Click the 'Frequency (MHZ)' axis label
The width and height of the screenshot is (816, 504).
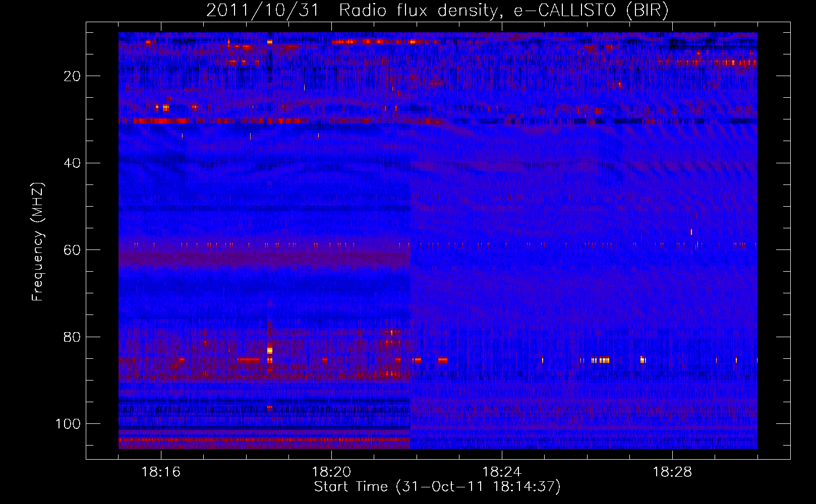pos(38,242)
